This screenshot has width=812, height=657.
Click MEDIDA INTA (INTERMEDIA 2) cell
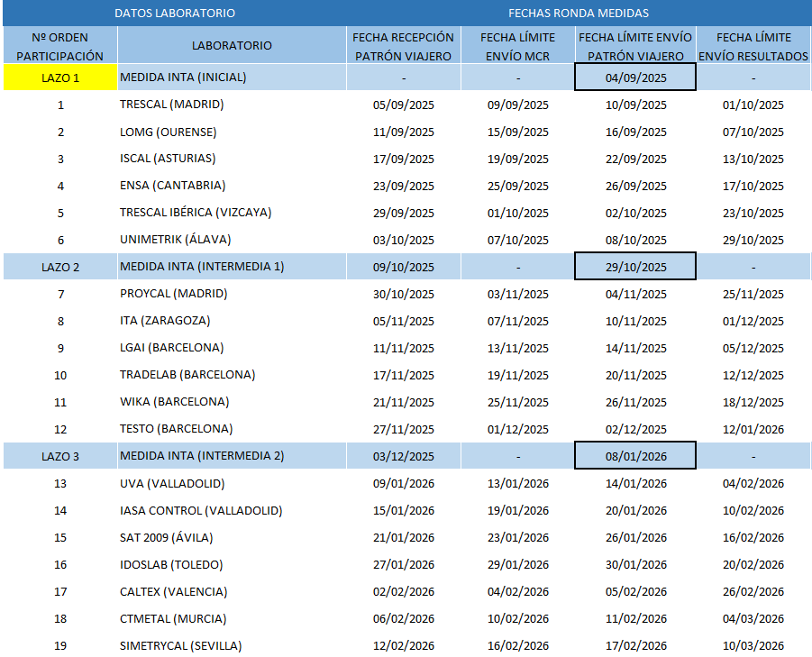(232, 456)
